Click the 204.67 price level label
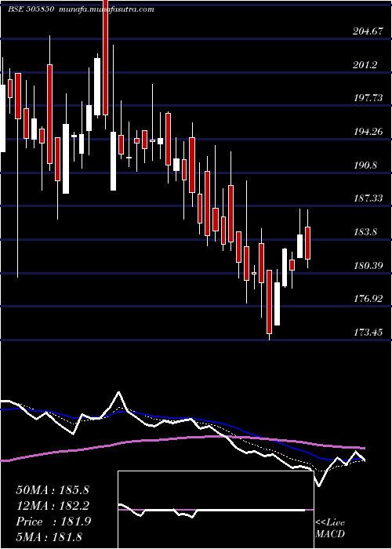The image size is (392, 549). (x=368, y=31)
